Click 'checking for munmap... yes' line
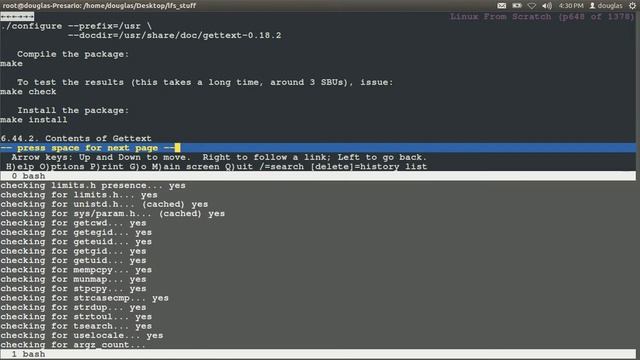Screen dimensions: 640x360 [x=73, y=280]
